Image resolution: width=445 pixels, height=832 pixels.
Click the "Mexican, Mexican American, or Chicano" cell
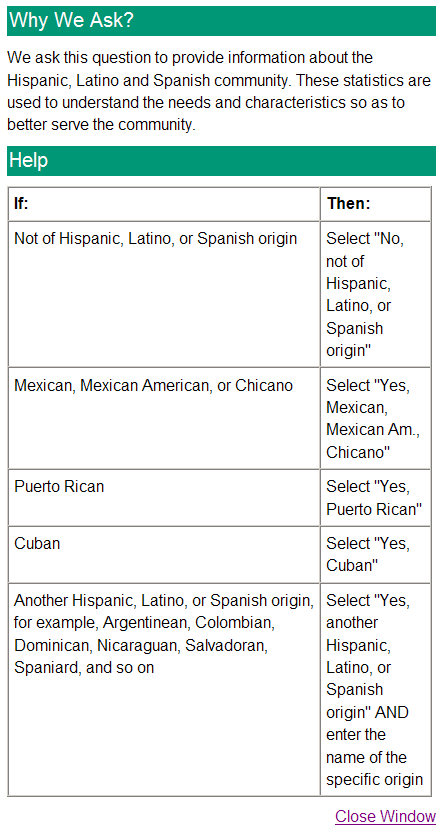click(x=164, y=418)
